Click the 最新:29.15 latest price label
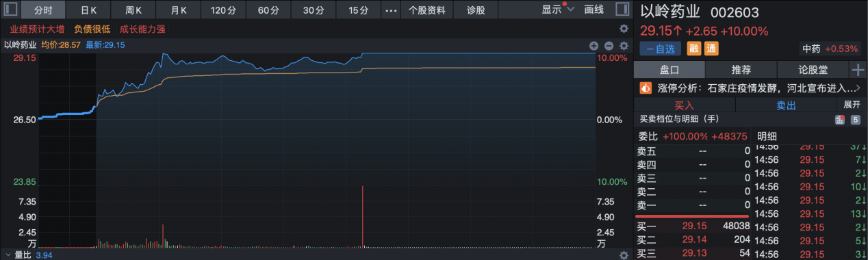868x260 pixels. click(105, 45)
